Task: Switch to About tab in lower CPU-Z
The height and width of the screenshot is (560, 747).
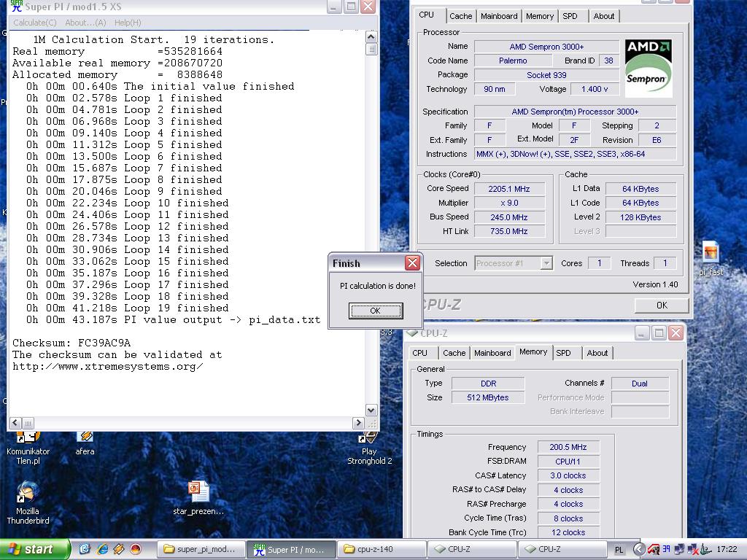Action: pyautogui.click(x=597, y=353)
